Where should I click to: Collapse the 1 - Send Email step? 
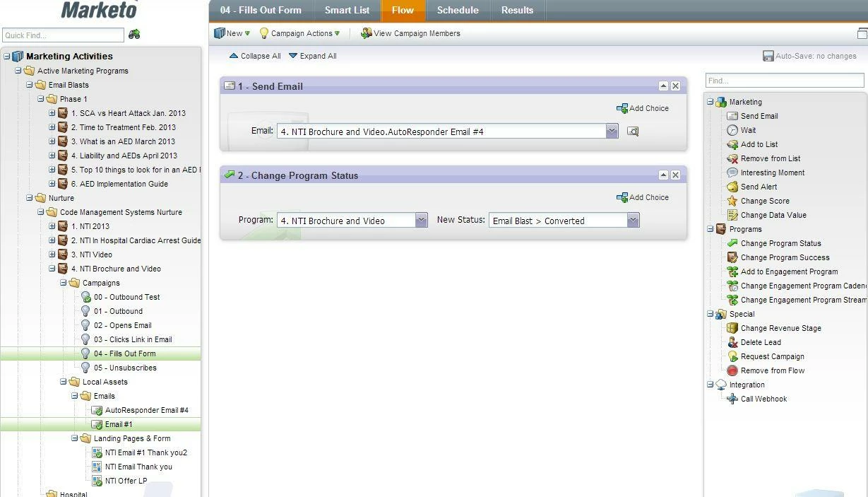click(x=663, y=86)
